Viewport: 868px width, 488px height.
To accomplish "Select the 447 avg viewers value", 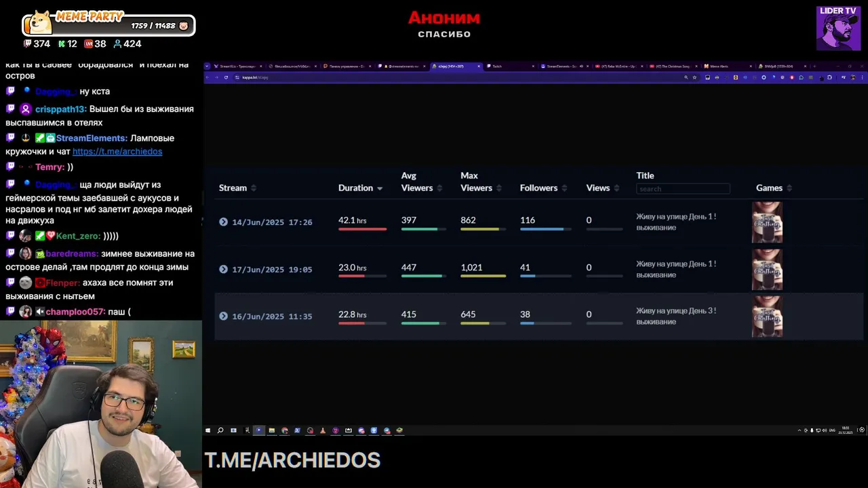I will pyautogui.click(x=409, y=268).
